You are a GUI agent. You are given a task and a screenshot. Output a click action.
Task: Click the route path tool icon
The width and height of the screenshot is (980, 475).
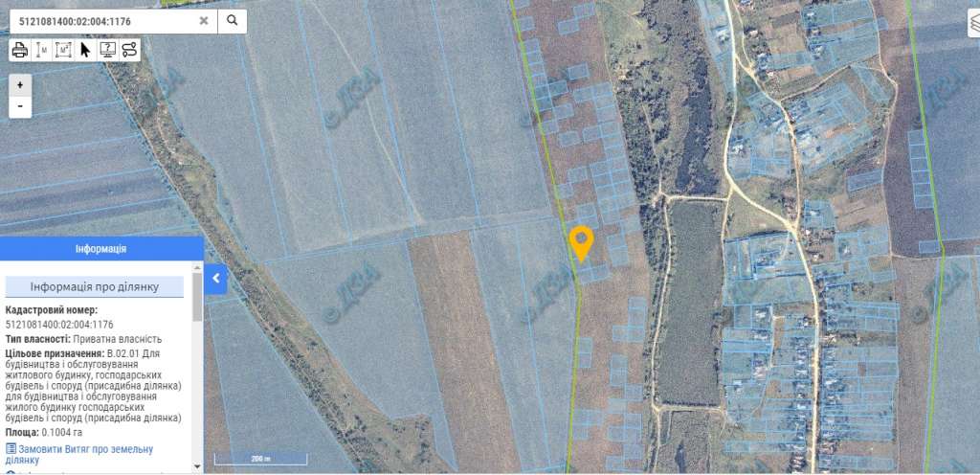(129, 50)
